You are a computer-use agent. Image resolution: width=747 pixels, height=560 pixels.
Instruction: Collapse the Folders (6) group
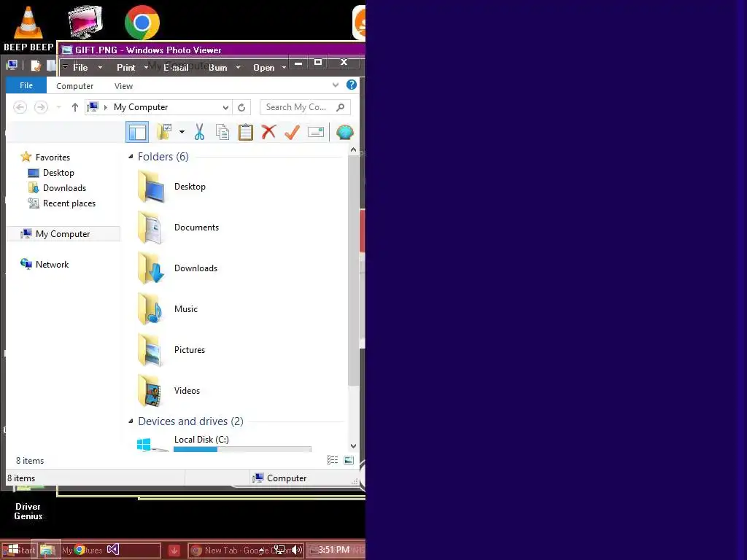(131, 157)
